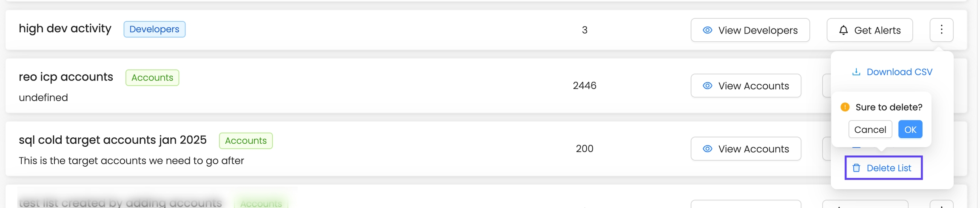Choose Download CSV from the options menu
The height and width of the screenshot is (208, 980).
[x=899, y=72]
